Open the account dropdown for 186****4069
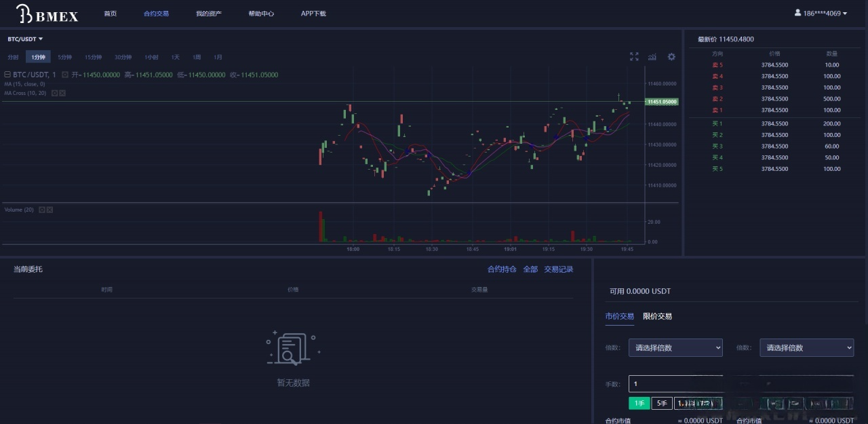The height and width of the screenshot is (424, 868). point(821,13)
